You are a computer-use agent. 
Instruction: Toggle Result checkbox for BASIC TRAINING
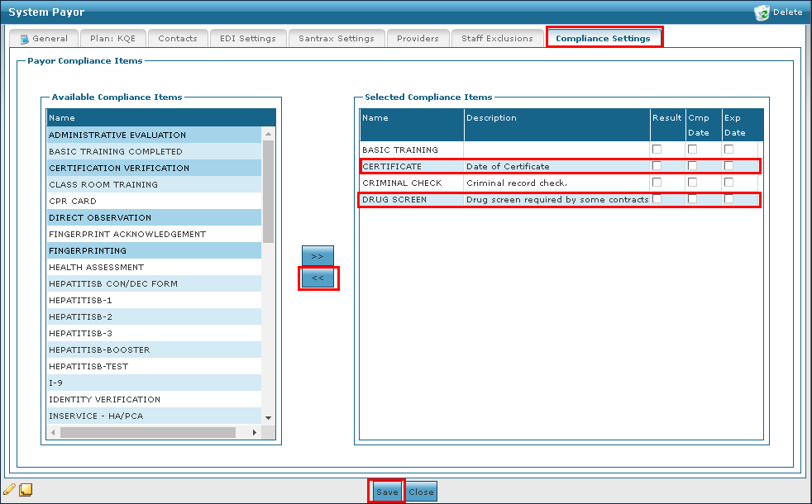coord(657,150)
